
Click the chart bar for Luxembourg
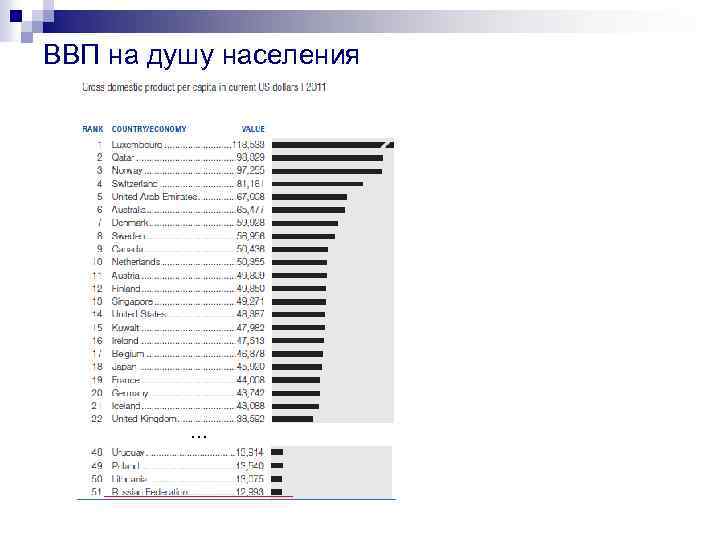pos(333,145)
